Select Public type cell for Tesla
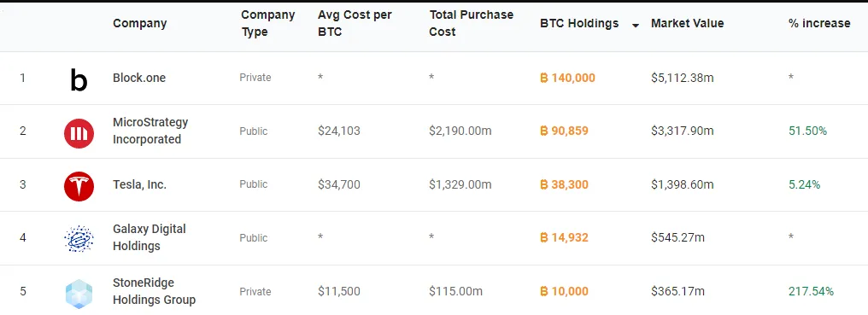This screenshot has width=868, height=315. [x=254, y=184]
